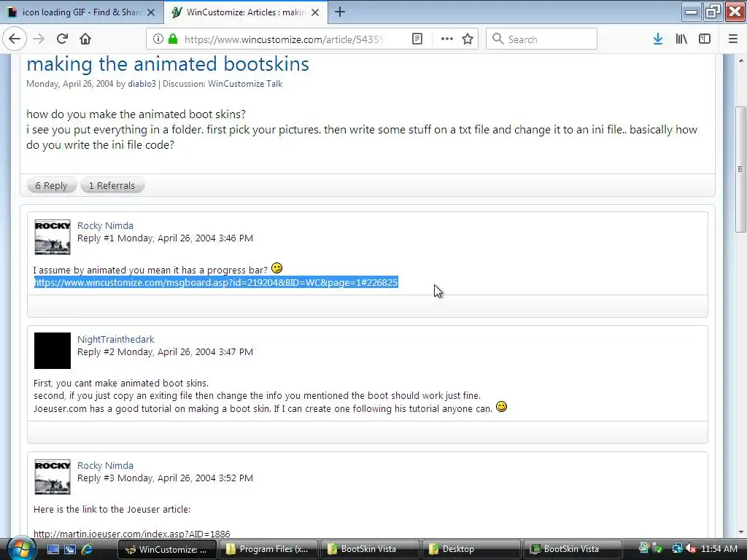Image resolution: width=747 pixels, height=560 pixels.
Task: Click the 11:54 AM system clock
Action: point(719,549)
